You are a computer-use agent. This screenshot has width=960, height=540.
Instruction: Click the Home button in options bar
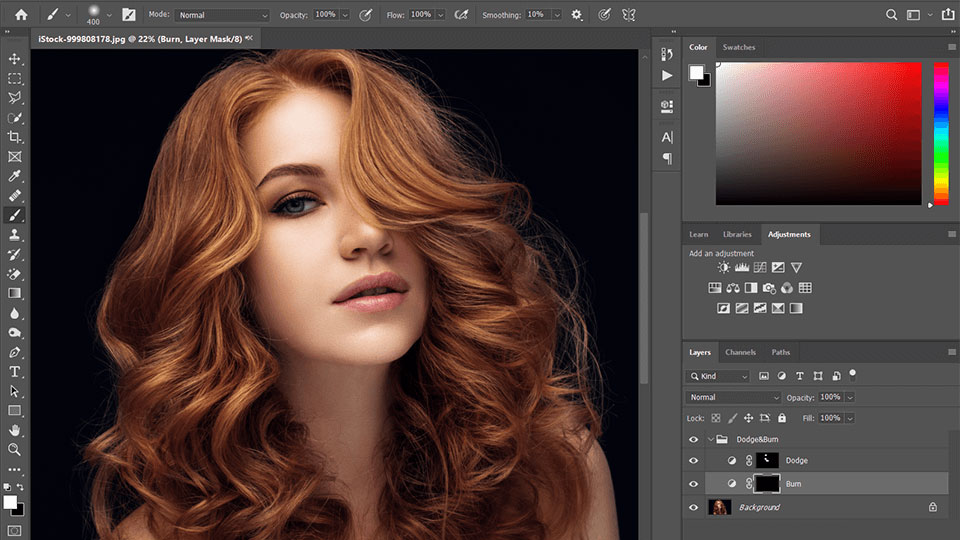(21, 15)
